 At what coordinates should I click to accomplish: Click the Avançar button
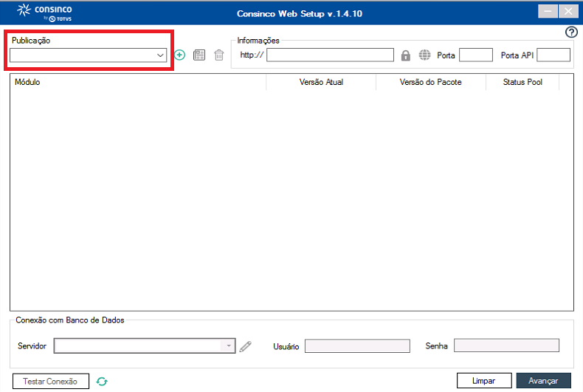pyautogui.click(x=544, y=381)
